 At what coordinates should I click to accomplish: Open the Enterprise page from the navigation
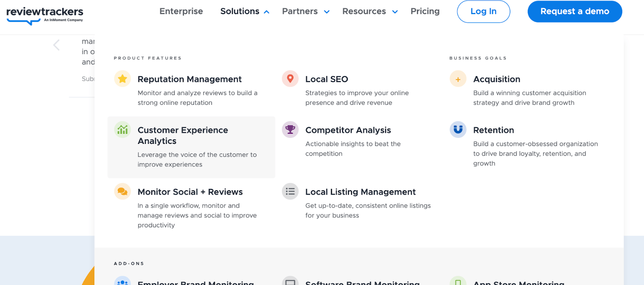point(181,12)
